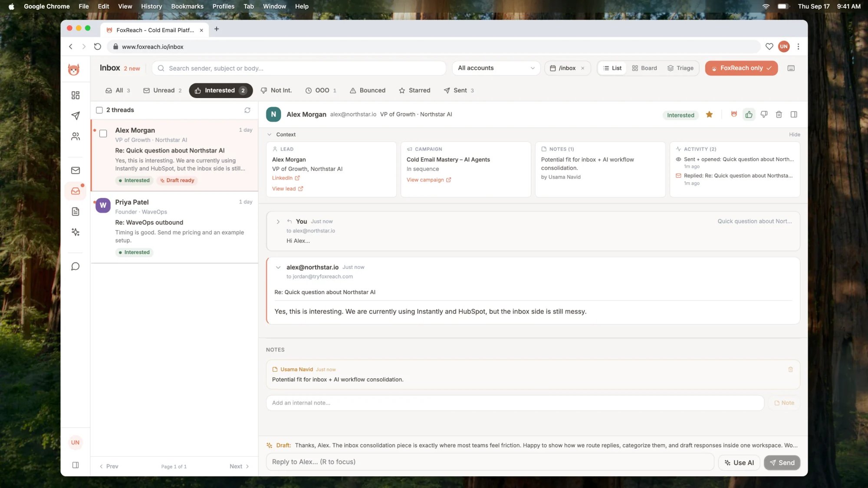Viewport: 868px width, 488px height.
Task: Collapse the alex@northstar.io message
Action: tap(278, 268)
